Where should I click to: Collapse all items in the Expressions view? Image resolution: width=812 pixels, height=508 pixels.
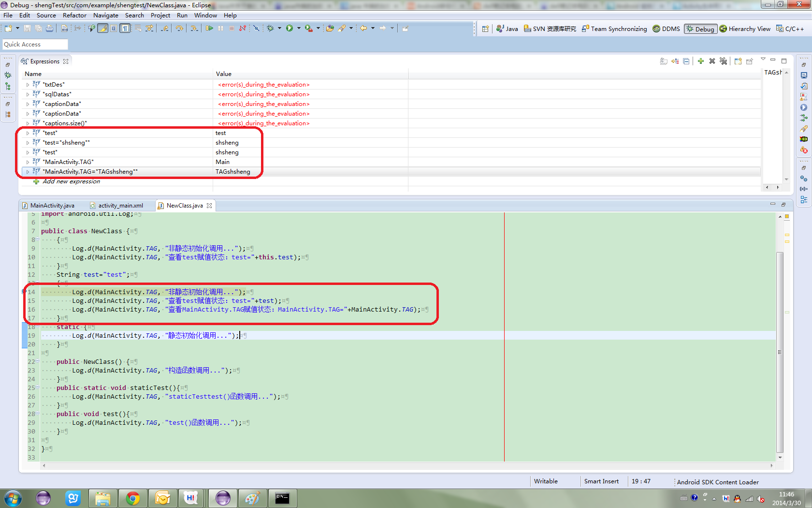tap(687, 61)
